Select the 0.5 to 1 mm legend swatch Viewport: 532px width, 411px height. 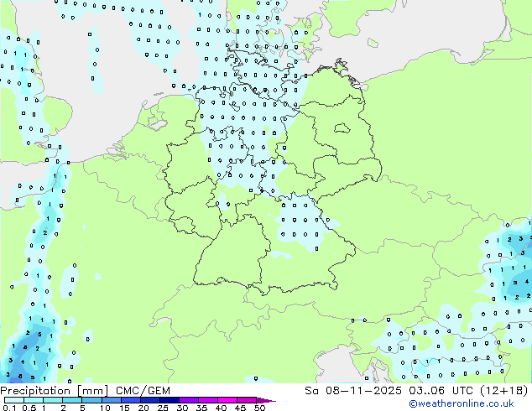coord(34,400)
